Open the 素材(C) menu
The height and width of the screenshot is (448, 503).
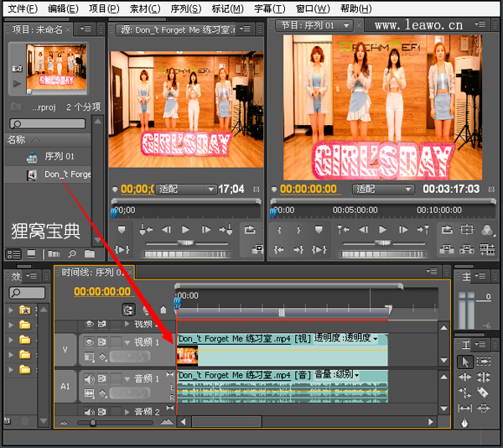pos(145,8)
